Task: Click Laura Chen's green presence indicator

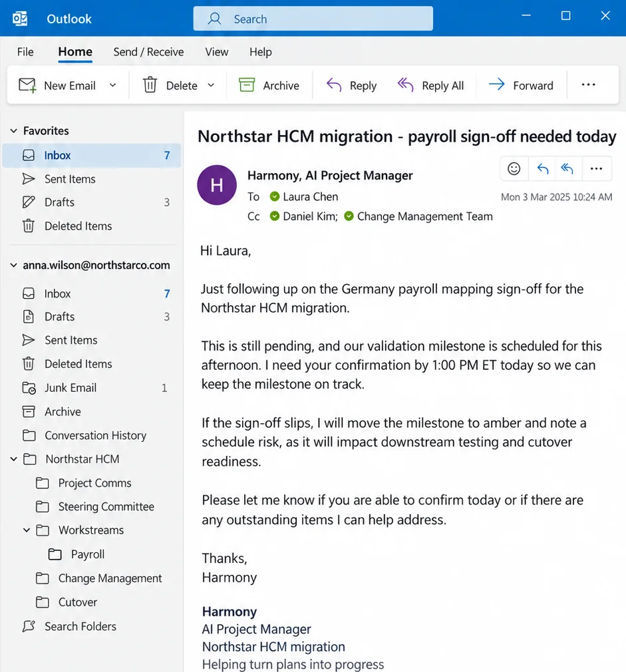Action: tap(275, 197)
